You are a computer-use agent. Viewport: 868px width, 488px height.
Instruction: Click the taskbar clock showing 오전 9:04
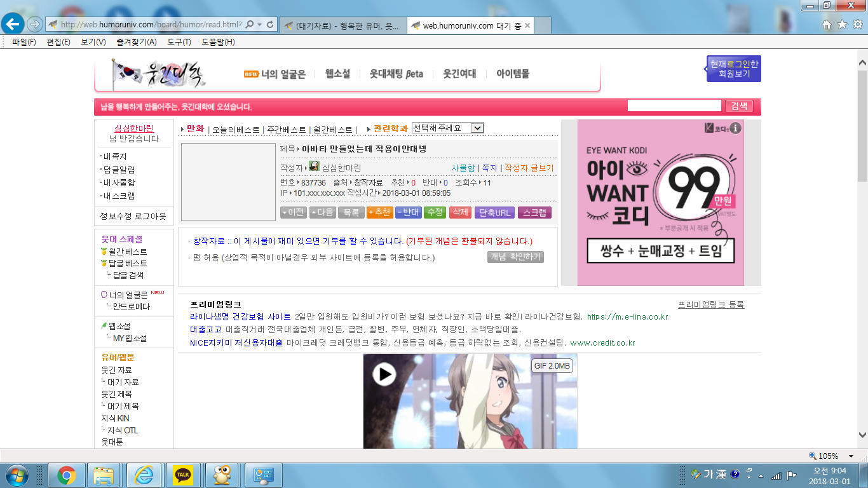pos(830,475)
